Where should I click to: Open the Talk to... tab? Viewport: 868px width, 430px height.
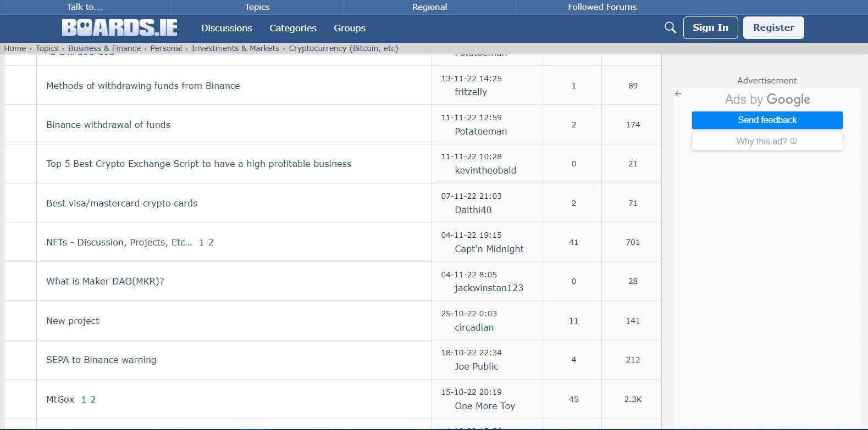point(85,7)
